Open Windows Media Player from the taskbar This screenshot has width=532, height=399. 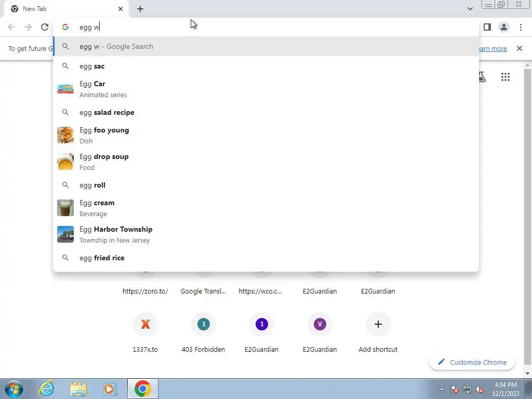110,389
